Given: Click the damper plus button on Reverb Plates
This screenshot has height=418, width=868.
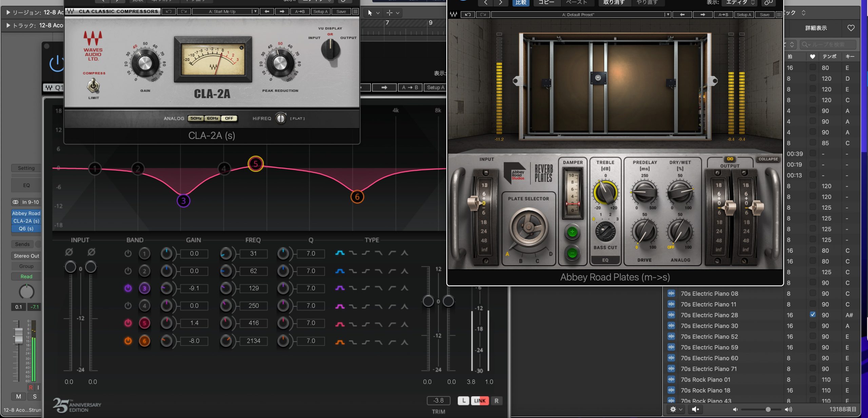Looking at the screenshot, I should 572,232.
